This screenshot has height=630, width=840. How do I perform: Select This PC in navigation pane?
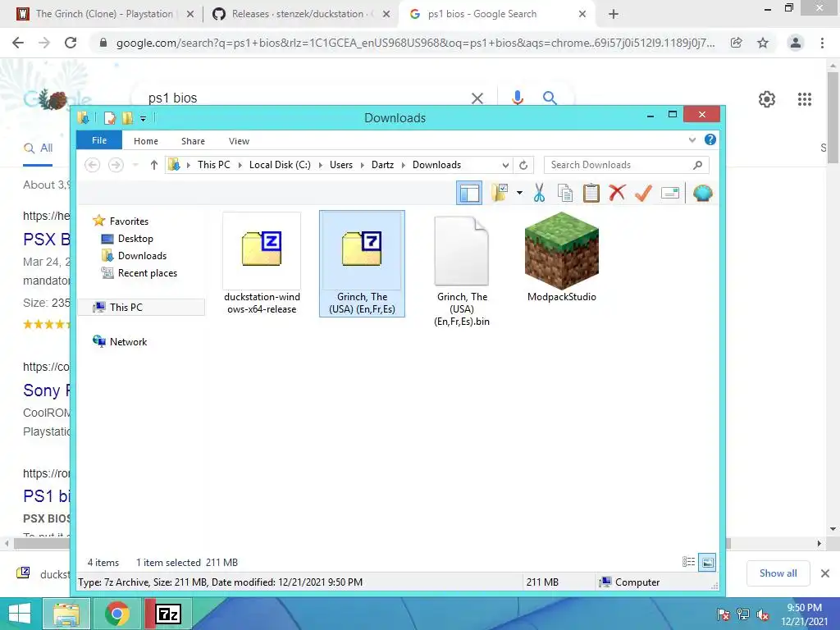[126, 307]
